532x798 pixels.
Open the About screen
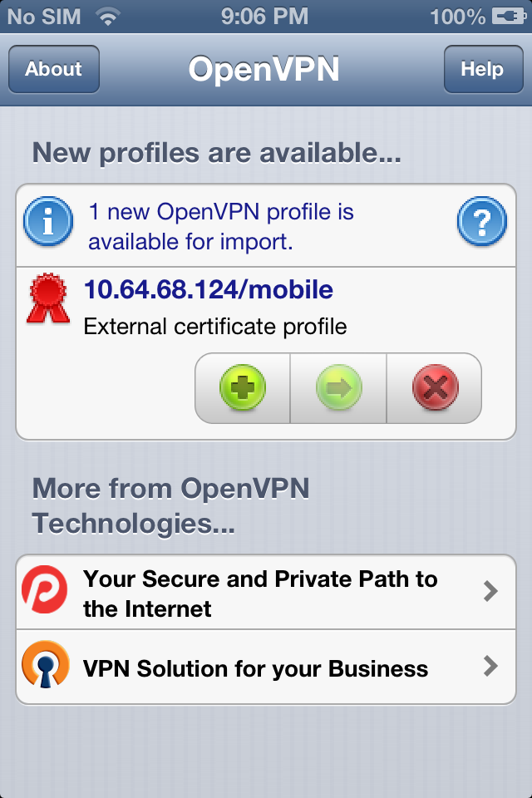coord(53,70)
